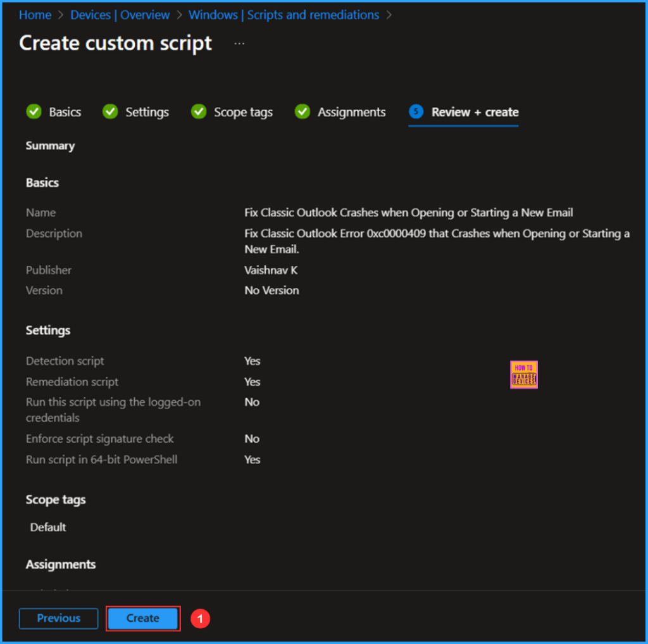Click the green checkmark icon next to Basics
The height and width of the screenshot is (644, 648).
(34, 111)
